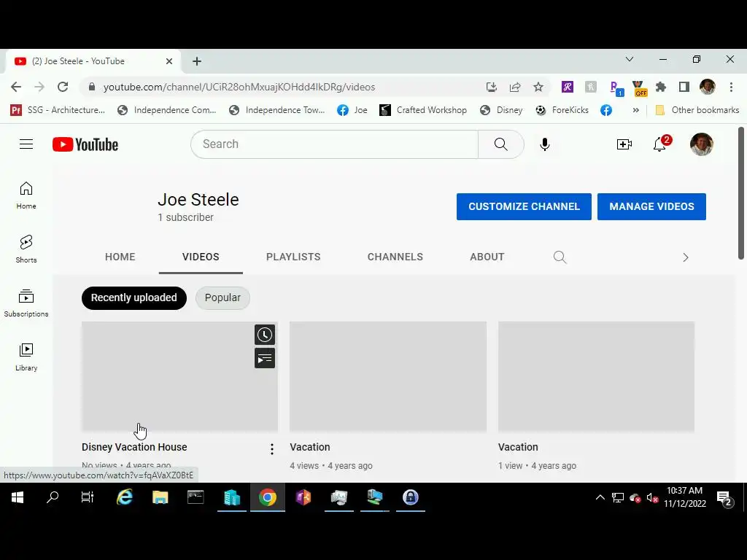747x560 pixels.
Task: Open tab search dropdown arrow
Action: point(630,59)
